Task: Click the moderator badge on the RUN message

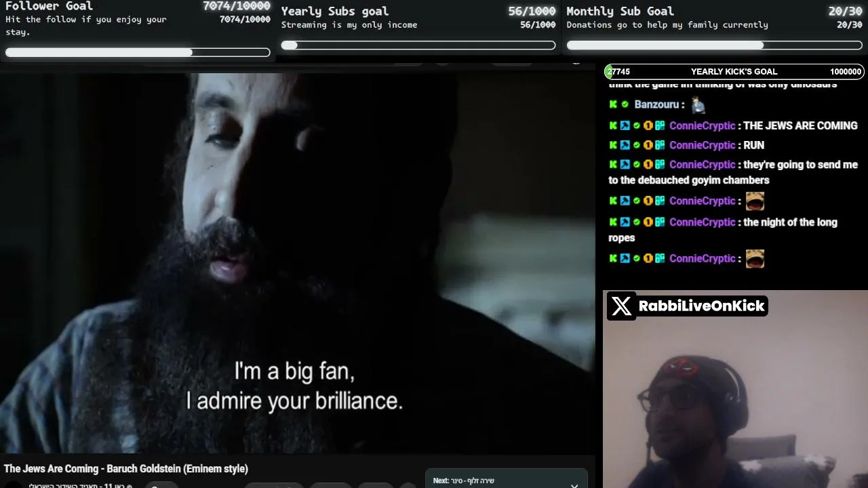Action: coord(625,145)
